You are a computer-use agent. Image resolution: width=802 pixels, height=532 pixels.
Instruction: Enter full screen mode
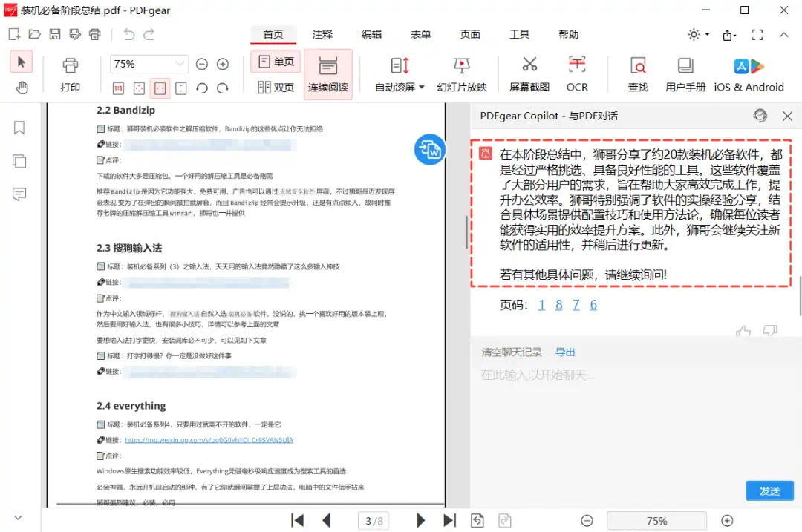(757, 35)
